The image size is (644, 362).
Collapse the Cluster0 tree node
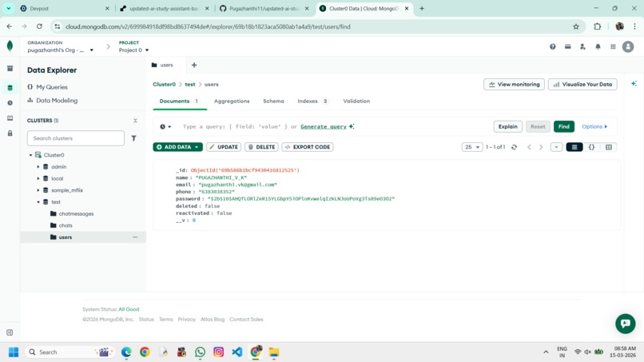pyautogui.click(x=30, y=155)
